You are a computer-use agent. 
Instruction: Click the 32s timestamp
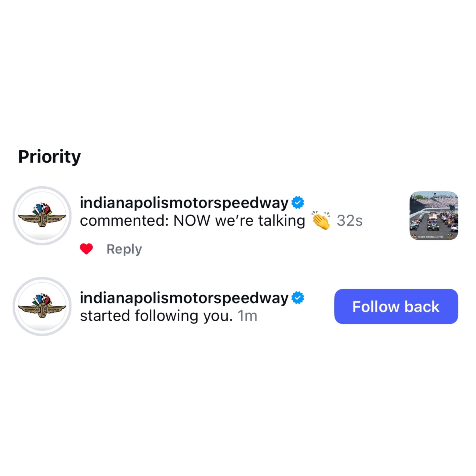(350, 220)
